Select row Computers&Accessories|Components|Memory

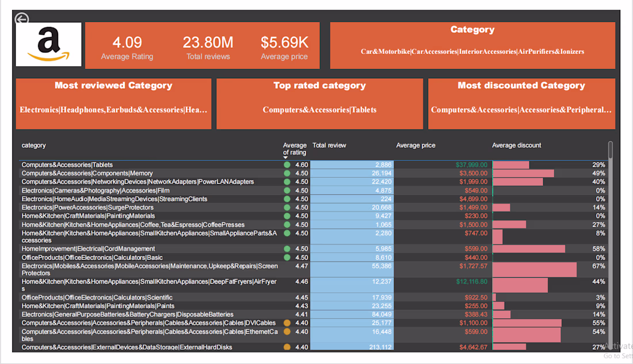point(313,173)
